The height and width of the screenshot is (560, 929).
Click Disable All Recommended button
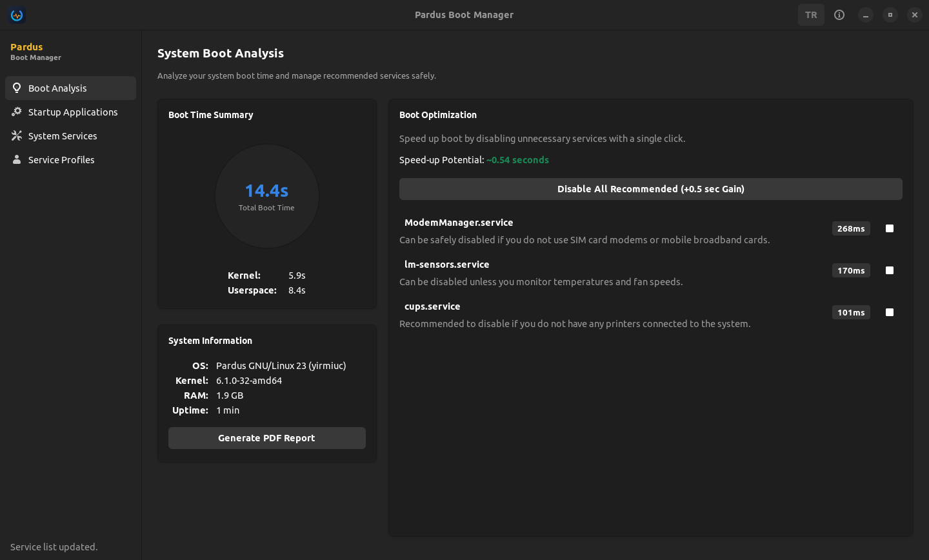coord(650,189)
